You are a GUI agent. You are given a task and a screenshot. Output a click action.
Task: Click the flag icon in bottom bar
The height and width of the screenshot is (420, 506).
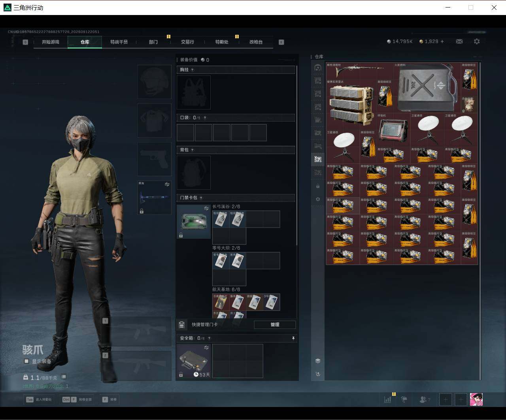(x=404, y=399)
